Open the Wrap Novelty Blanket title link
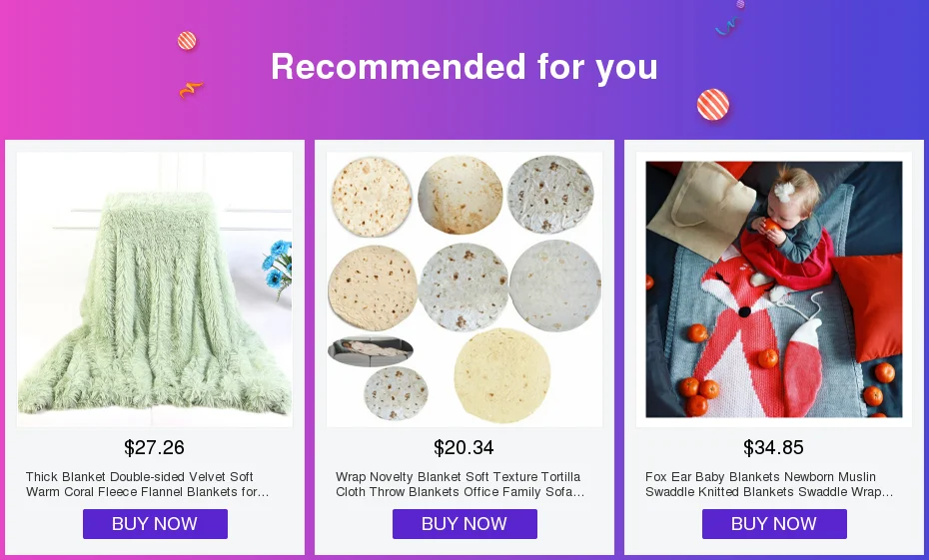The height and width of the screenshot is (560, 929). [x=461, y=484]
